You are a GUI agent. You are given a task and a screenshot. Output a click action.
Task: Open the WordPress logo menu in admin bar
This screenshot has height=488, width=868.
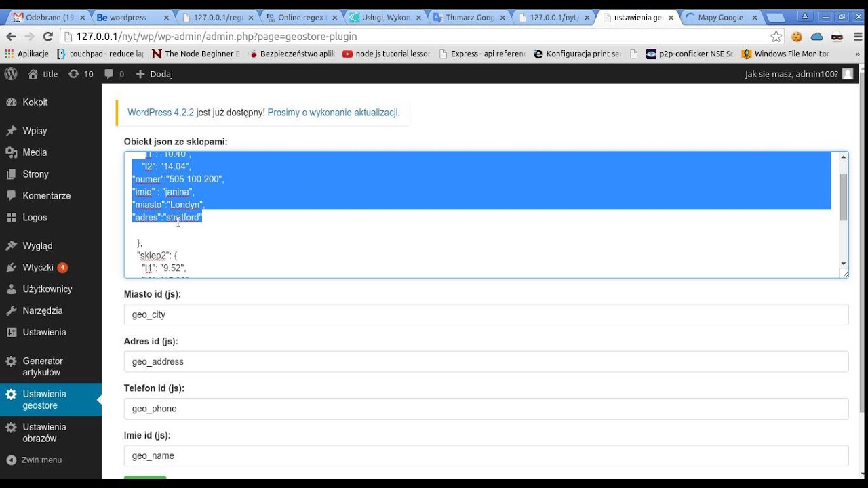[11, 74]
